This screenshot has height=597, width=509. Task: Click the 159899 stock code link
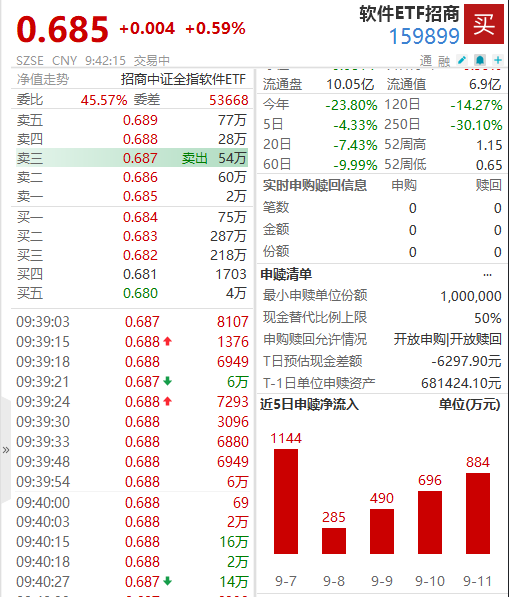tap(424, 37)
